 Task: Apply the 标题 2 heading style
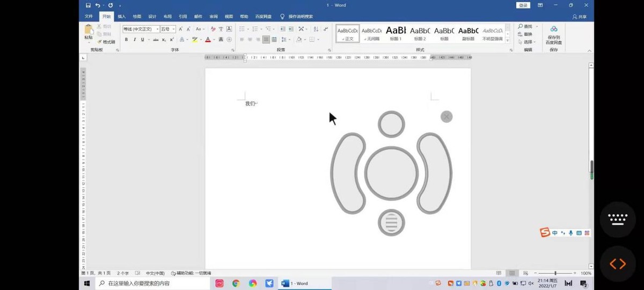[x=420, y=33]
